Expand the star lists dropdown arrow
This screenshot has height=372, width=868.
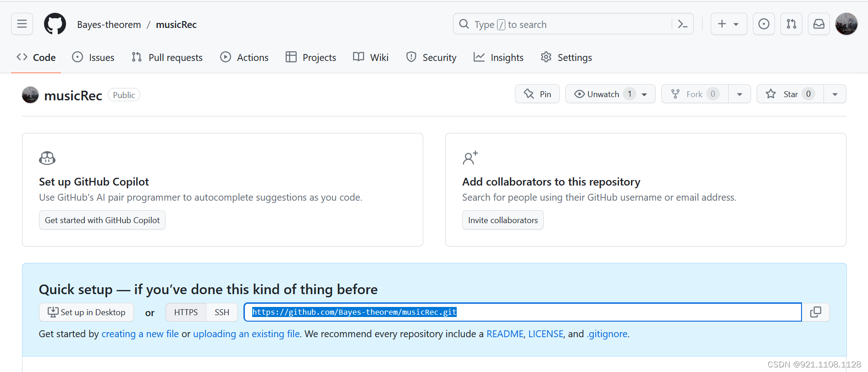point(835,94)
